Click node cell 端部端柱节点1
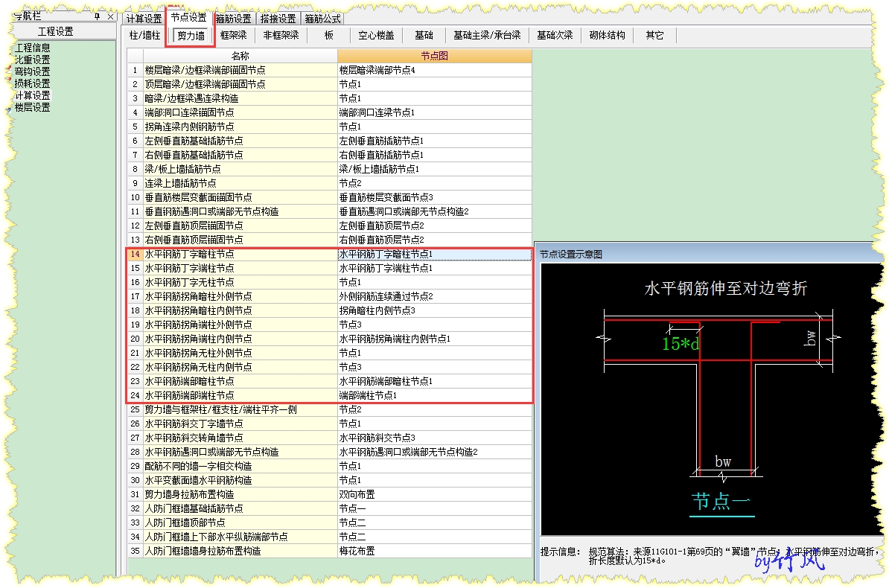The image size is (889, 588). (x=434, y=395)
